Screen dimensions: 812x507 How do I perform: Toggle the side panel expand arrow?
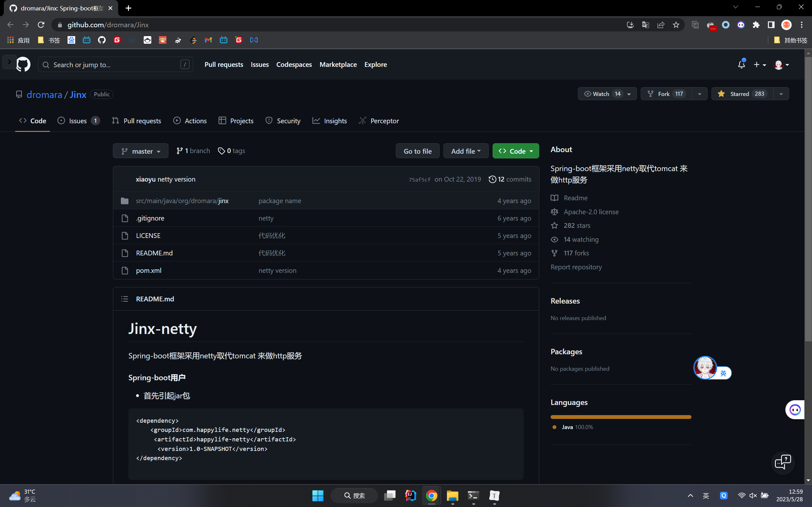click(9, 62)
